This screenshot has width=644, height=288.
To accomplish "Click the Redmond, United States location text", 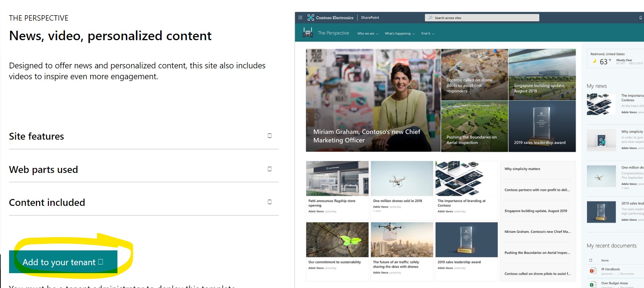I will [607, 54].
